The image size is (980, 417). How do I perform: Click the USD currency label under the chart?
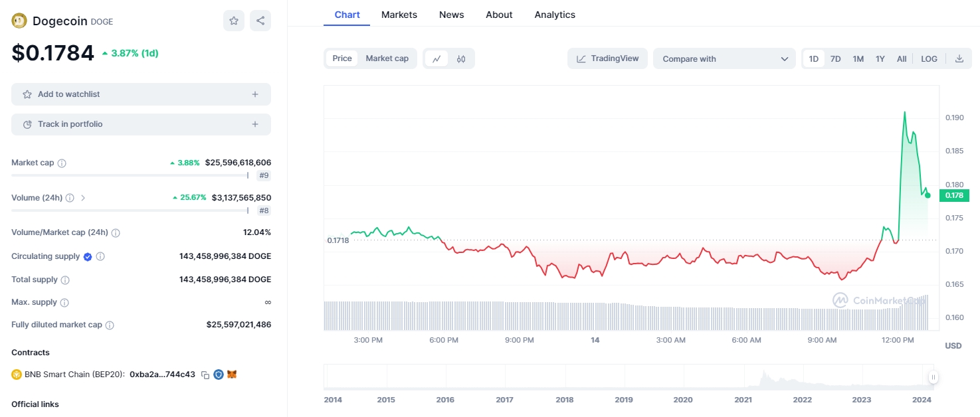click(x=953, y=346)
